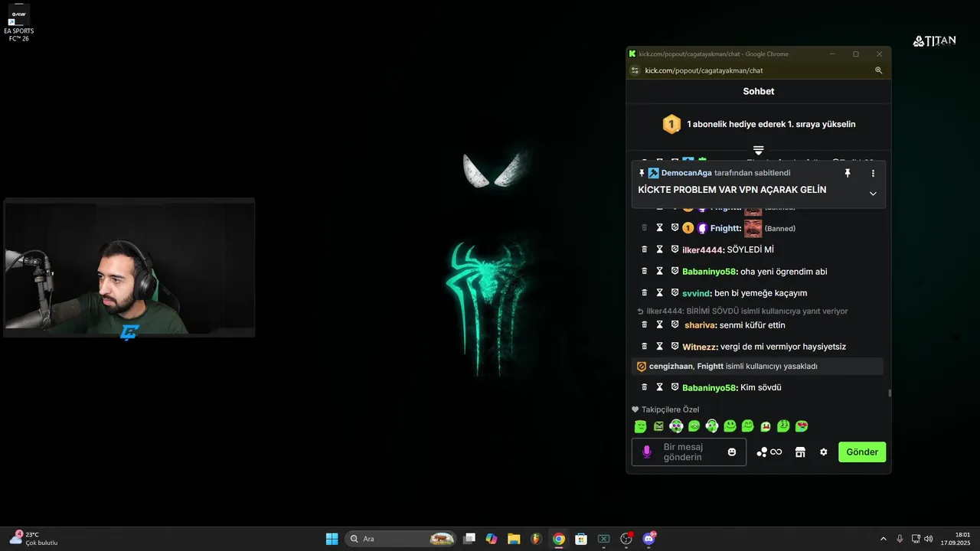Insert the first green follower emote
Image resolution: width=980 pixels, height=551 pixels.
coord(640,426)
